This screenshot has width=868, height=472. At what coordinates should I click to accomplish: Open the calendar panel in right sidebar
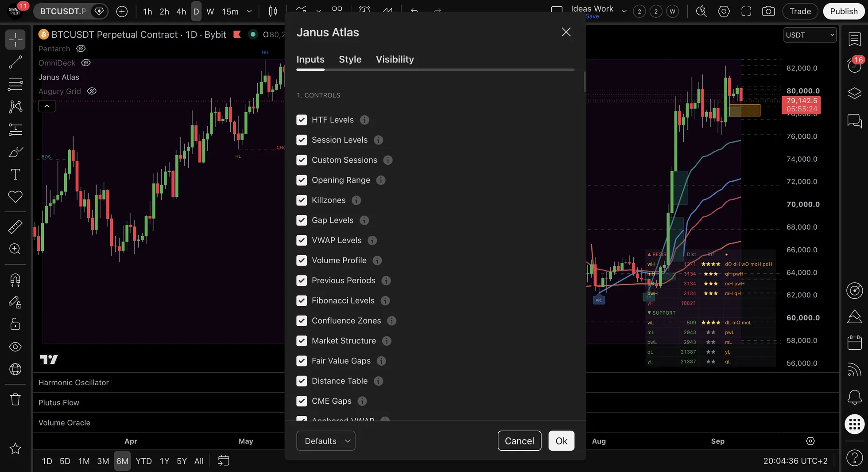point(854,342)
